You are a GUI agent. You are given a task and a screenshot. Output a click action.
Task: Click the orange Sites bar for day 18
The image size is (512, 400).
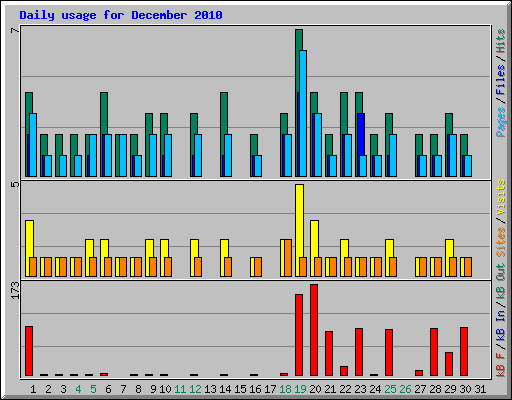(288, 258)
